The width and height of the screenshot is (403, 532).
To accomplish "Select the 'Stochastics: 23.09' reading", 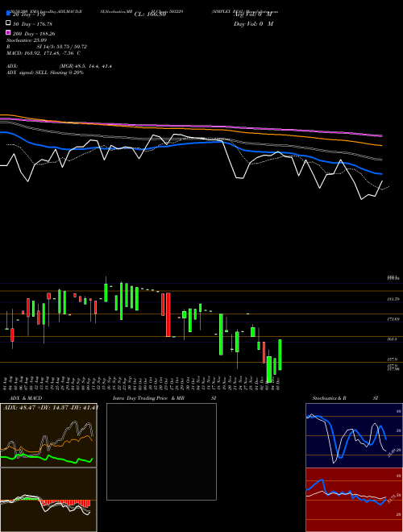I will (x=27, y=40).
